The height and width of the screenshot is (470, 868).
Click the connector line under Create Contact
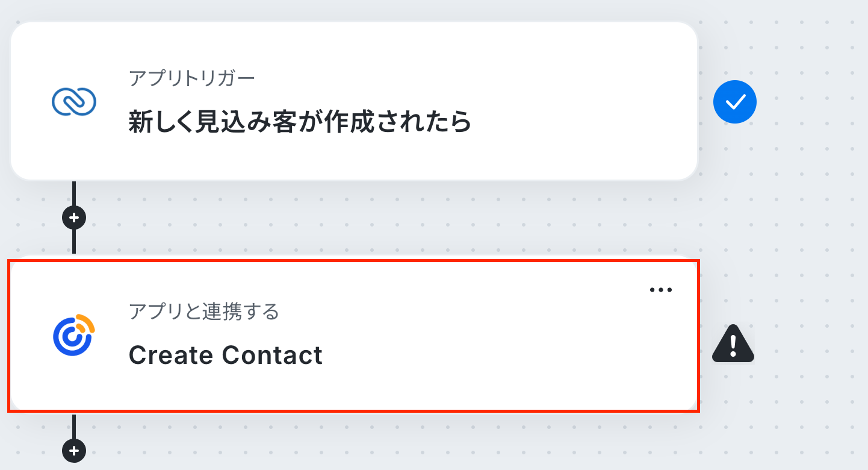(x=74, y=425)
